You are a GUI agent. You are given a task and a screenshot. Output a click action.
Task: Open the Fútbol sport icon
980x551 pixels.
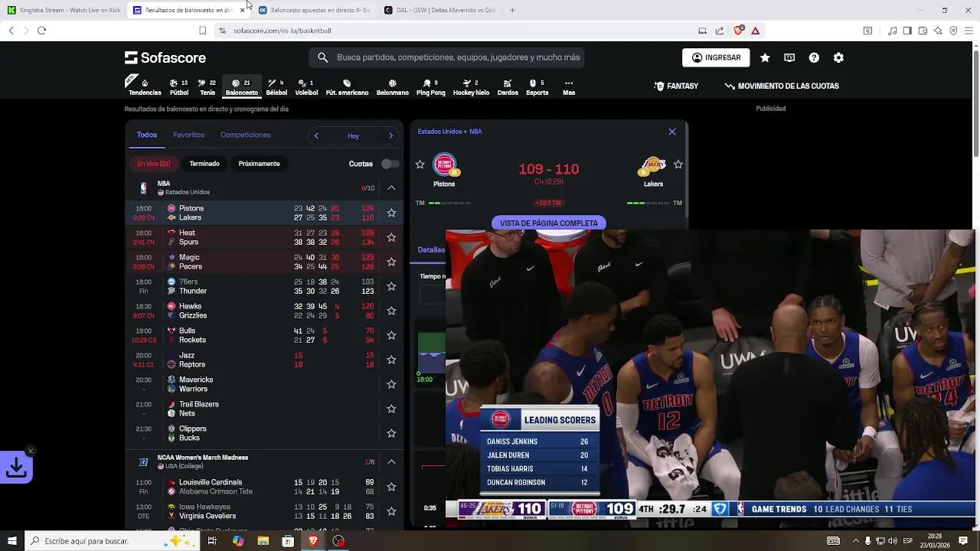(179, 86)
